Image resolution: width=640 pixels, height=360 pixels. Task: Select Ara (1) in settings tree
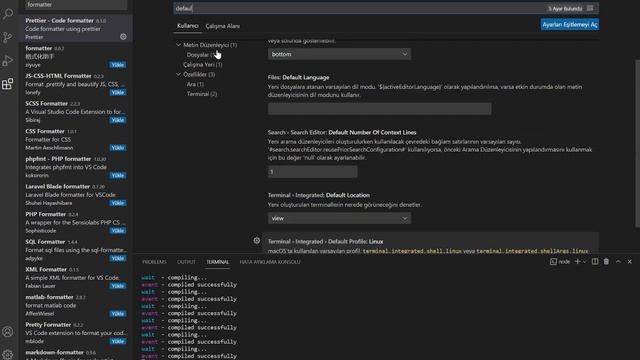point(195,84)
